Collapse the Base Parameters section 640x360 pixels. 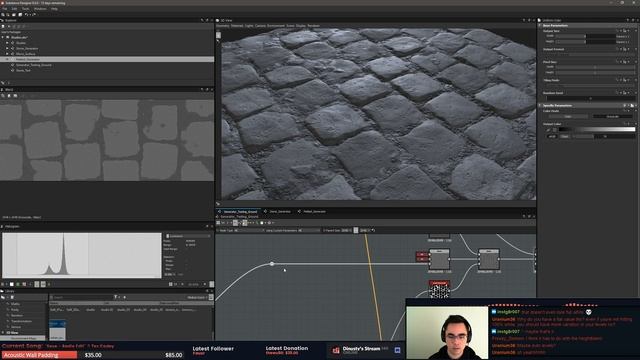pyautogui.click(x=540, y=26)
